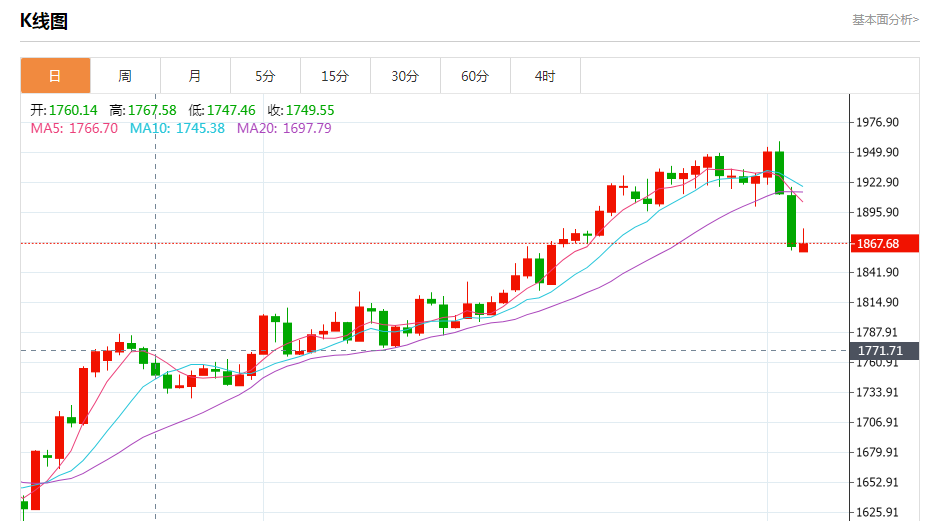
Task: Show the 30分 interval chart
Action: [405, 76]
